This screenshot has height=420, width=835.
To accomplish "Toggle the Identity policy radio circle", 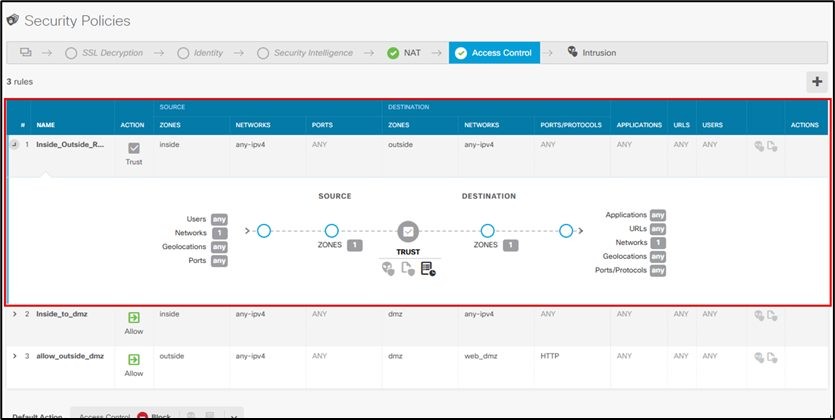I will (x=182, y=53).
